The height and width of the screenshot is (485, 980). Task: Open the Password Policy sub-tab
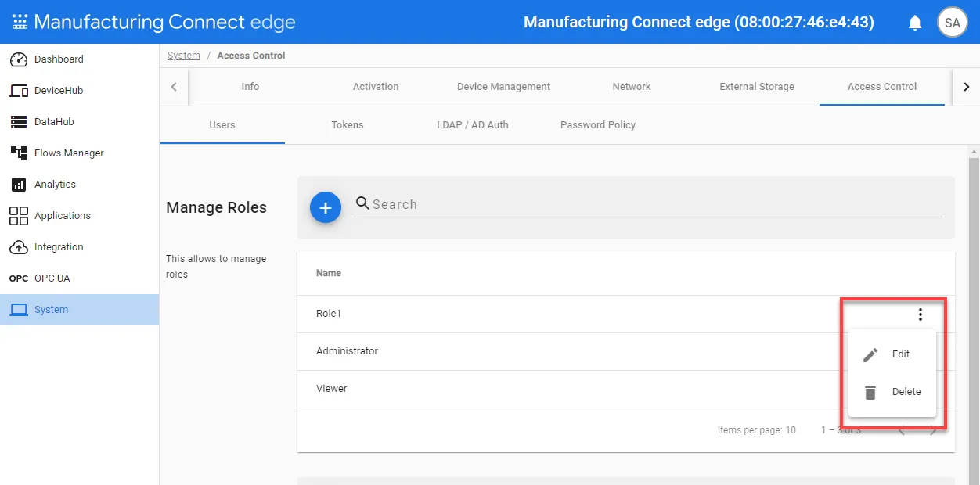tap(598, 125)
